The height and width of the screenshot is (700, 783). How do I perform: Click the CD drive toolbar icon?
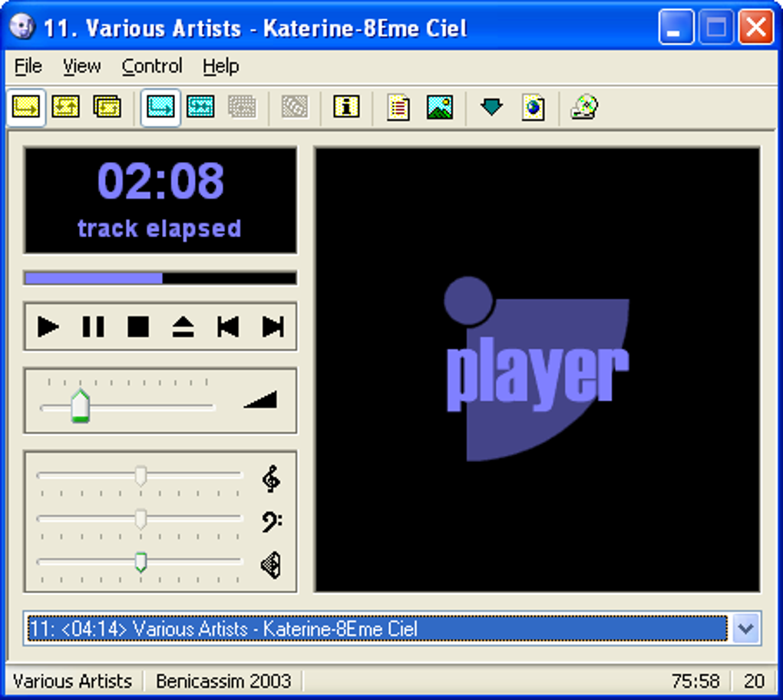(584, 107)
